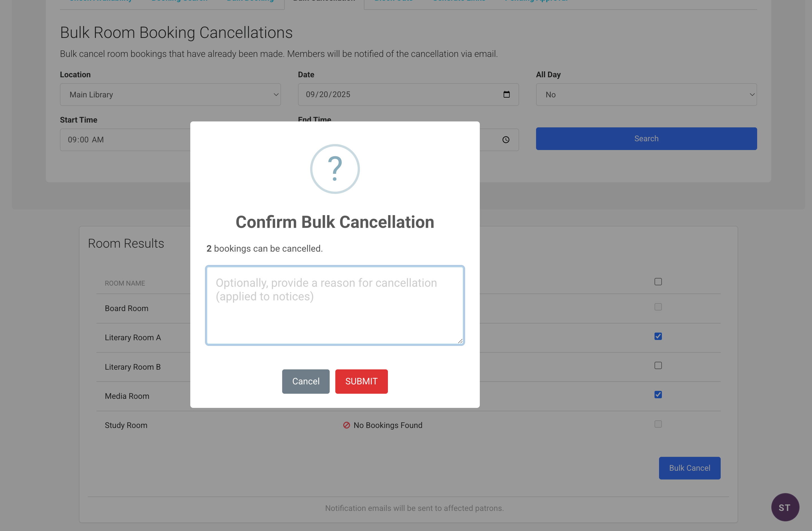Uncheck the Media Room checkbox

click(658, 395)
